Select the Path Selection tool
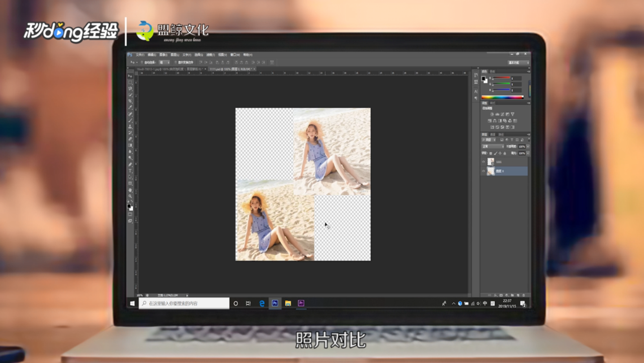 [130, 177]
